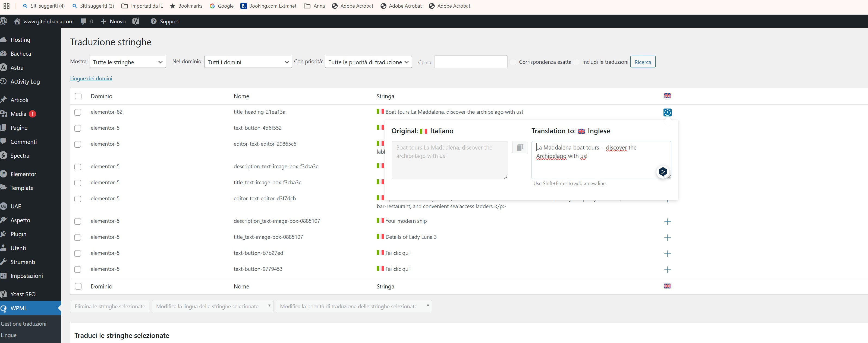Follow the Lingue dei domini link
This screenshot has height=343, width=868.
click(91, 78)
